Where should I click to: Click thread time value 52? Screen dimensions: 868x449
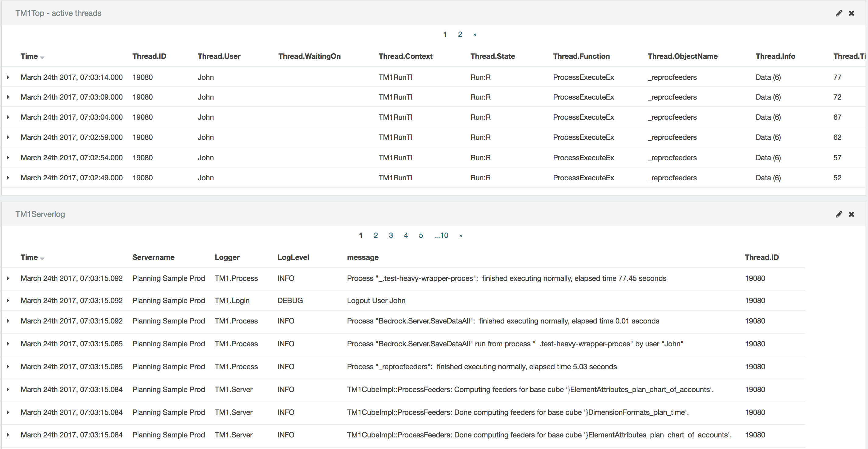[x=837, y=178]
